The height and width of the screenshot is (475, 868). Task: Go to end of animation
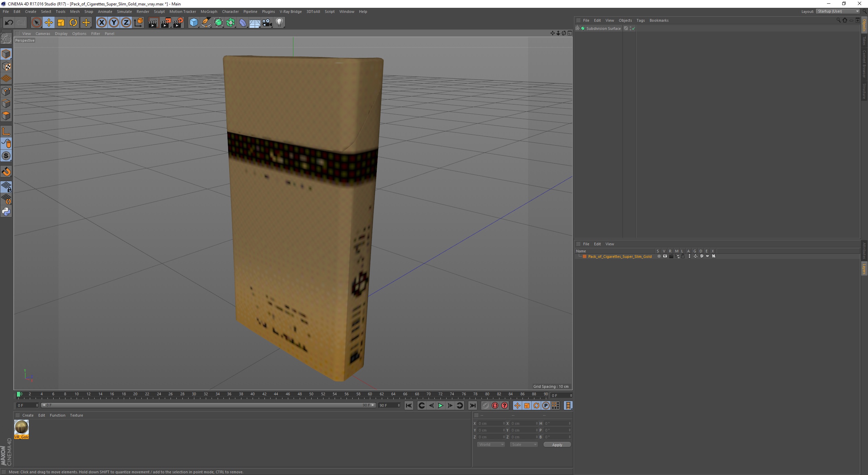click(x=472, y=405)
